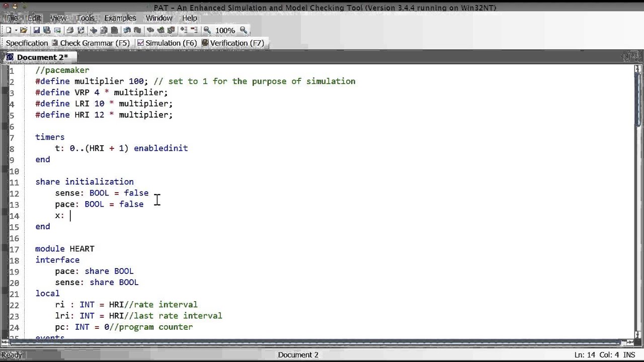Viewport: 644px width, 362px height.
Task: Click the '//pacemaker' comment on line 1
Action: click(x=62, y=70)
